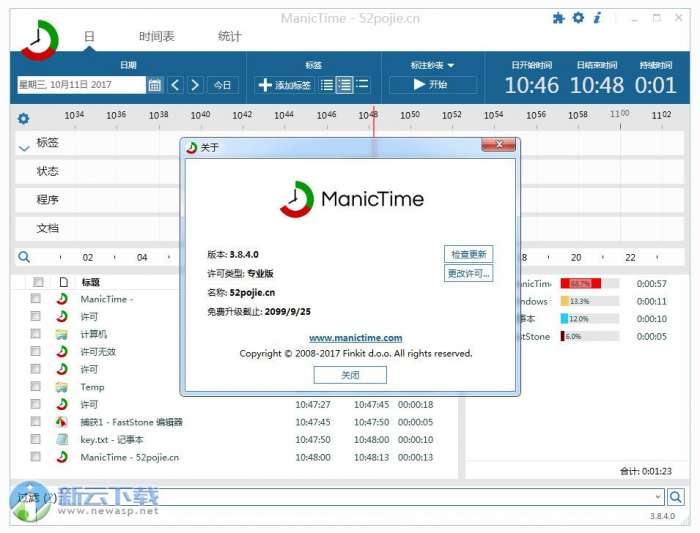Click 检查更新 in the About dialog
Screen dimensions: 700x533
click(468, 254)
